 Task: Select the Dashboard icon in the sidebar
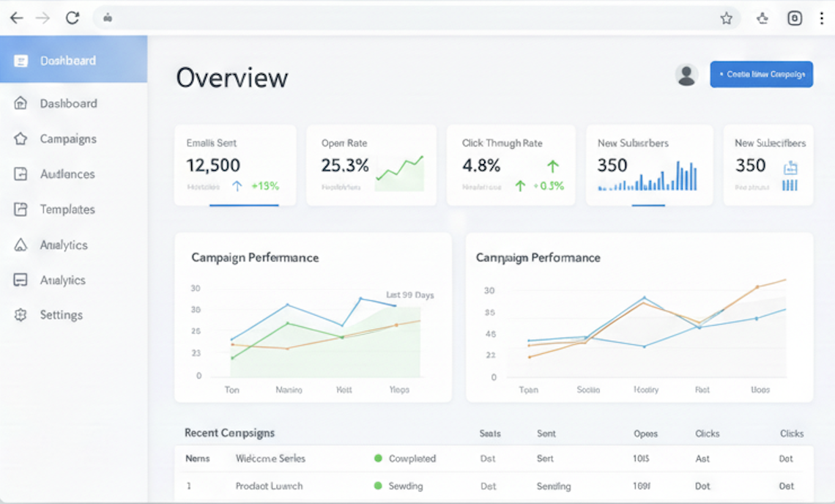coord(22,103)
